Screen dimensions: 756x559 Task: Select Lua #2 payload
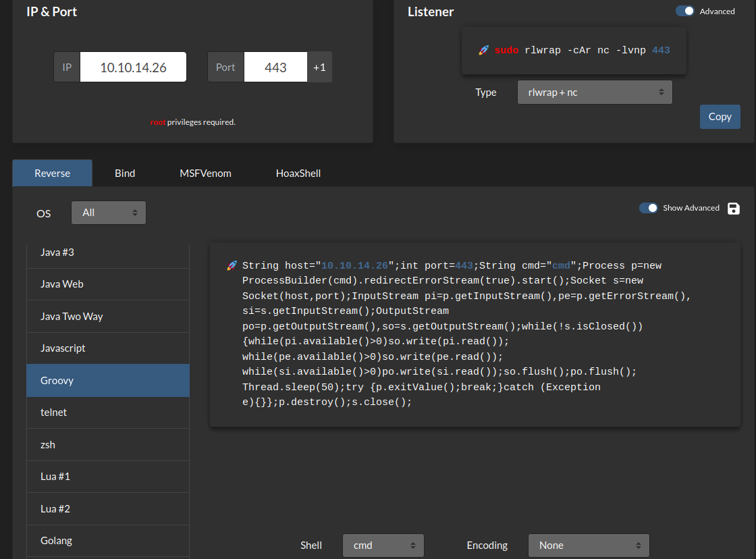pyautogui.click(x=108, y=509)
